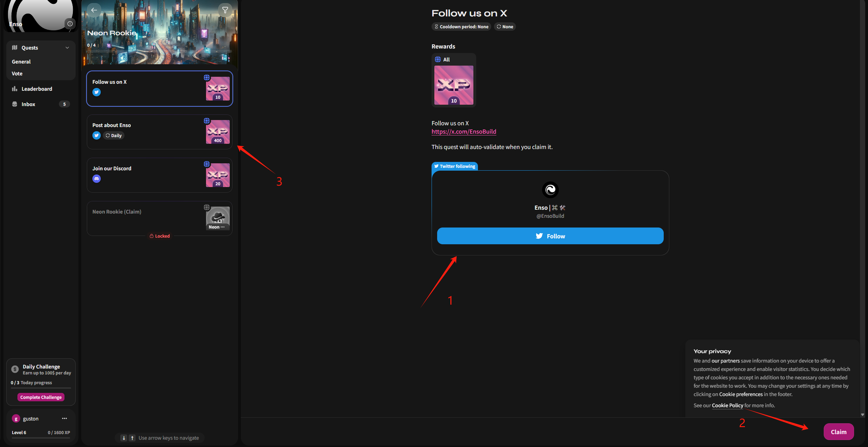Select General under Quests
Image resolution: width=868 pixels, height=447 pixels.
pyautogui.click(x=21, y=62)
